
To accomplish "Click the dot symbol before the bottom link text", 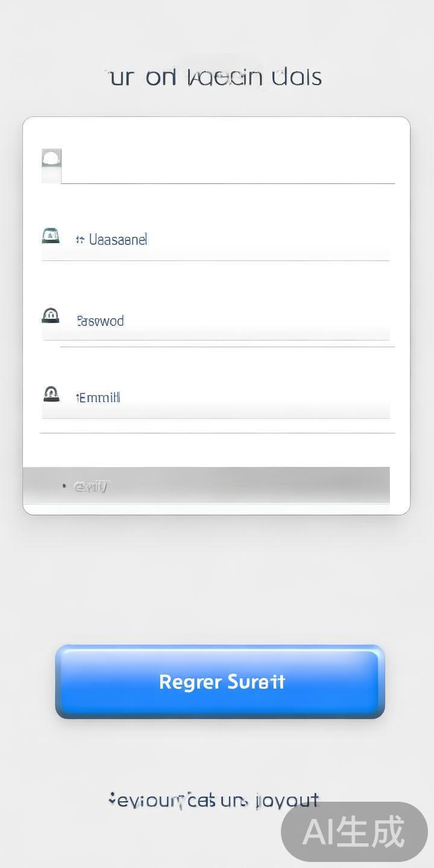I will 112,800.
